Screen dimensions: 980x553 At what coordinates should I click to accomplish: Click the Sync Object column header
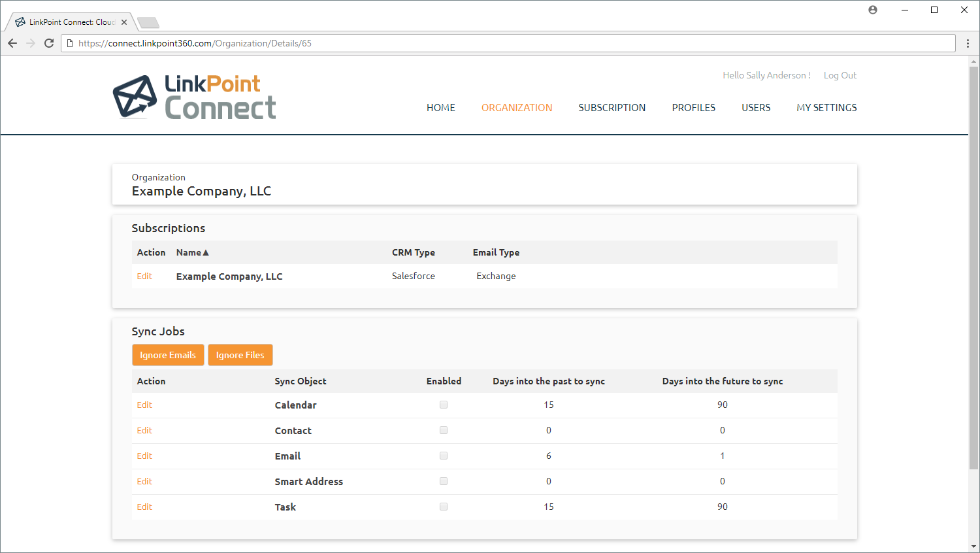[x=301, y=381]
